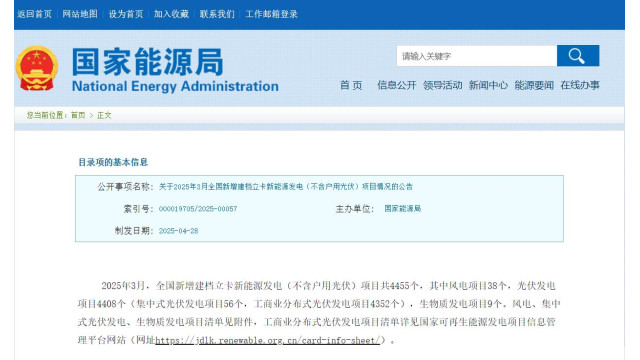Click 加入收藏 link
This screenshot has width=640, height=360.
pyautogui.click(x=171, y=14)
